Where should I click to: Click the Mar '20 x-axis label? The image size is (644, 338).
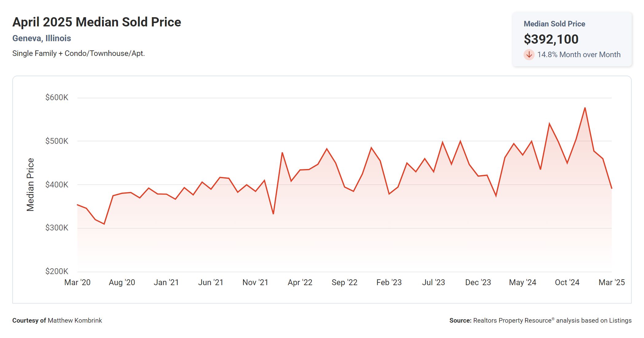click(x=77, y=282)
